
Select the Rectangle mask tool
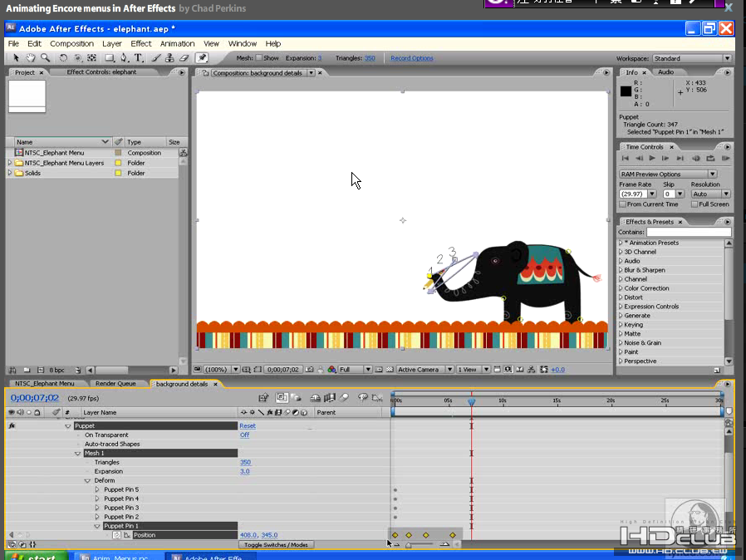click(110, 57)
